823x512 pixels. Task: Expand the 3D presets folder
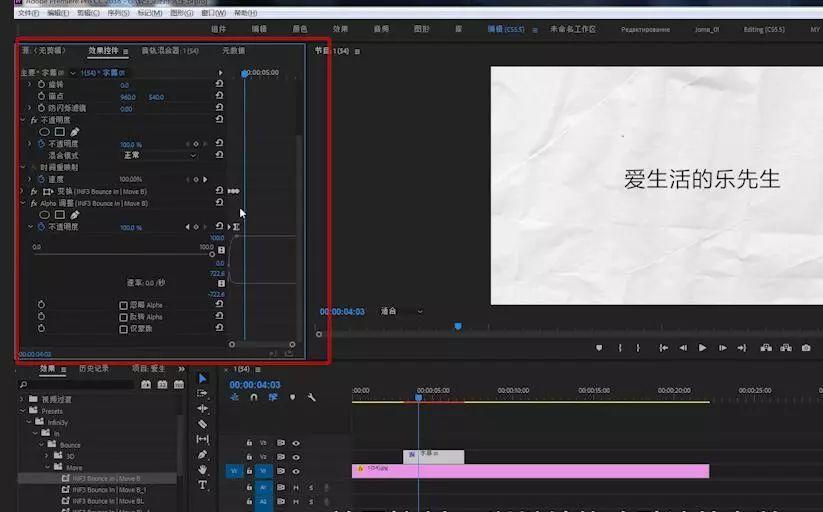point(46,456)
